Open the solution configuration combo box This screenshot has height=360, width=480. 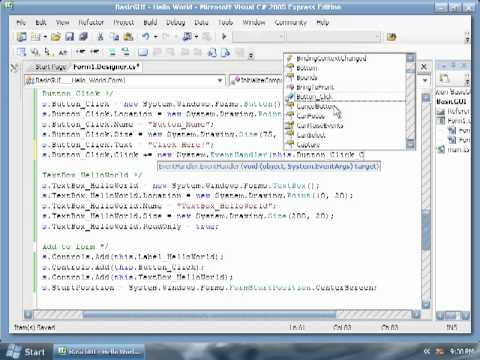[259, 37]
